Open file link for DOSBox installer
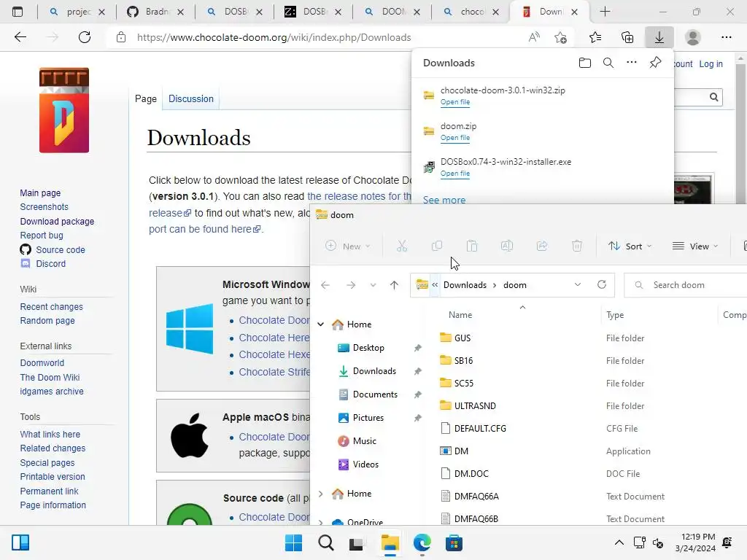 click(455, 174)
